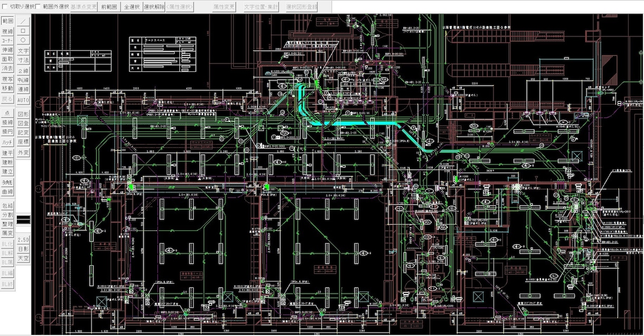This screenshot has height=336, width=644.
Task: Select the 伸縮 (extend/trim) tool
Action: coord(7,50)
